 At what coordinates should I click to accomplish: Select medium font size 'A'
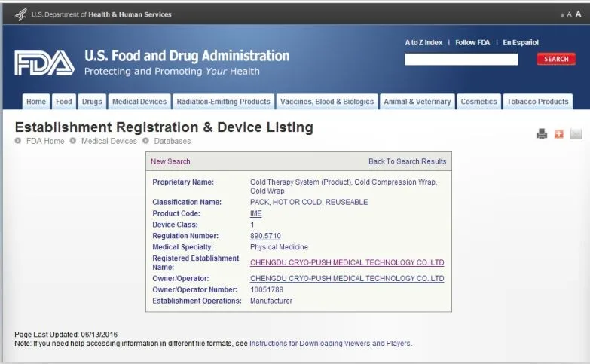point(570,14)
